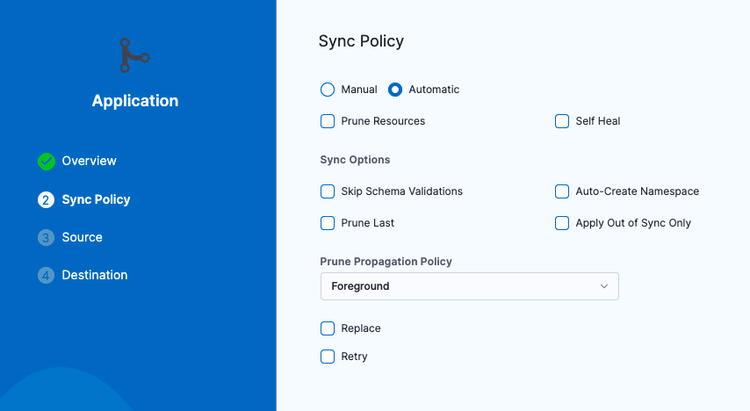Select the Manual sync radio button
This screenshot has height=411, width=750.
click(x=328, y=90)
